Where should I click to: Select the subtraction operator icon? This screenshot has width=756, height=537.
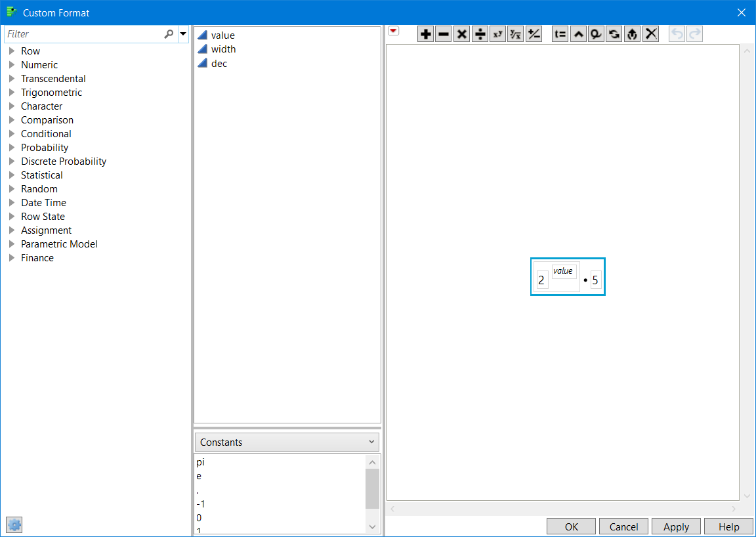pos(444,33)
